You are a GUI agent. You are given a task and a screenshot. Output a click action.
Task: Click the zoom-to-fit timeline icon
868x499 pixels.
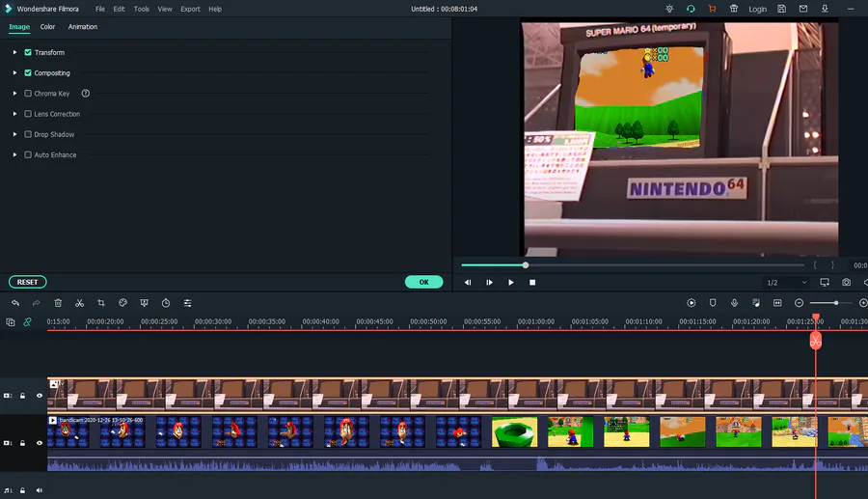pos(777,303)
